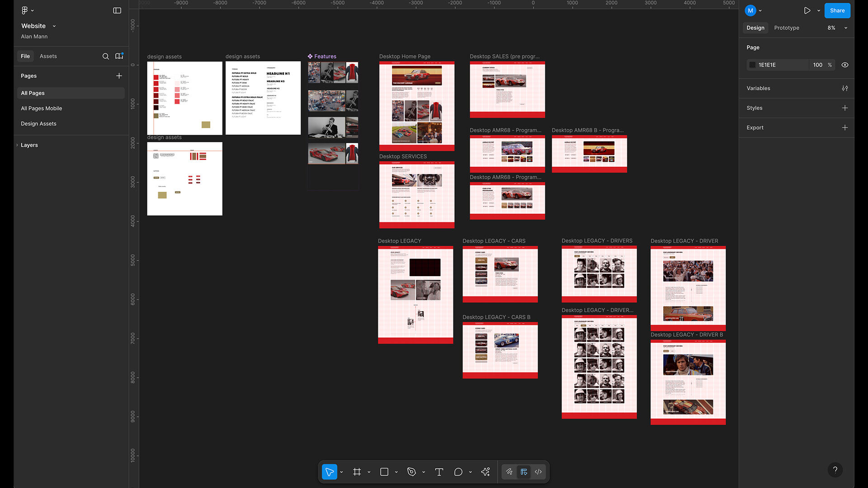Open the variables settings icon
This screenshot has width=868, height=488.
(x=844, y=88)
